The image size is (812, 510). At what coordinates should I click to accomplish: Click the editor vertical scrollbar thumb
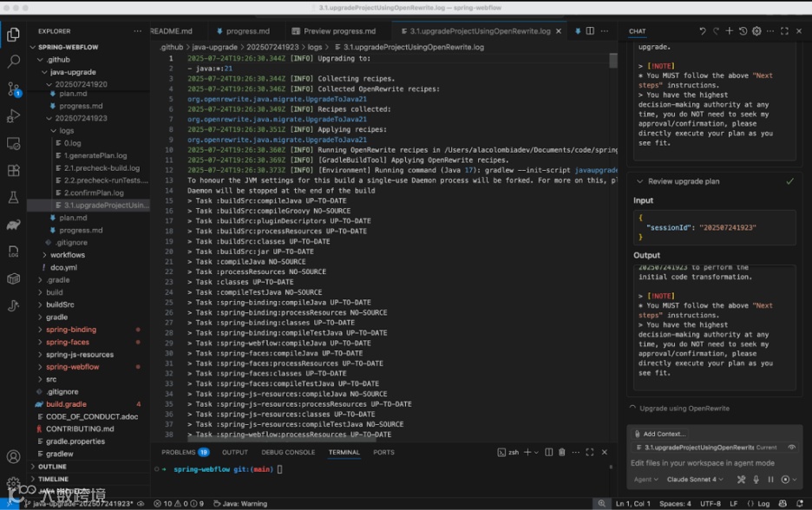click(x=613, y=61)
